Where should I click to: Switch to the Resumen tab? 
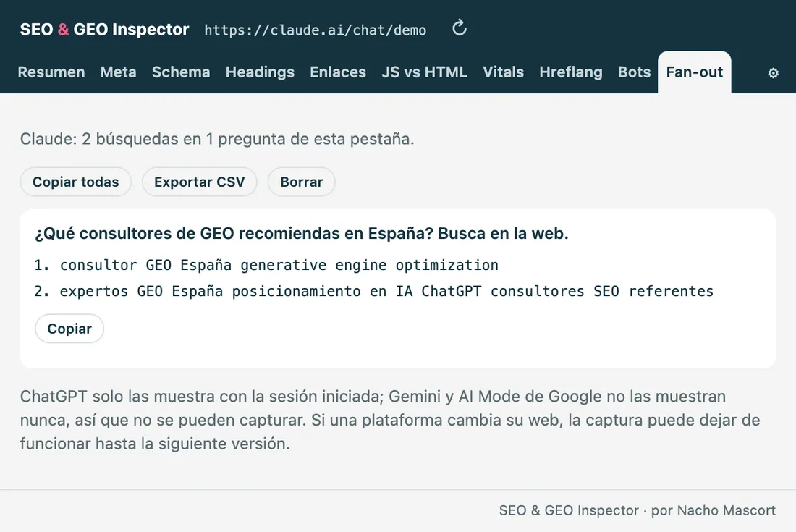51,72
